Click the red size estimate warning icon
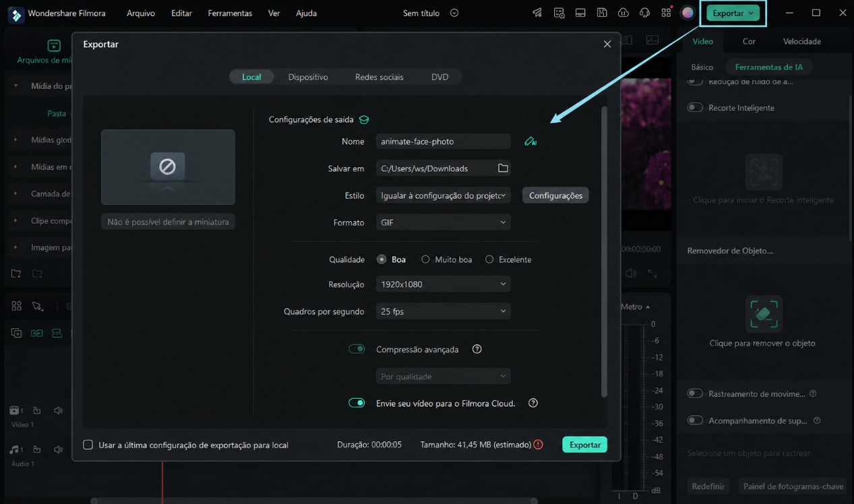 538,445
